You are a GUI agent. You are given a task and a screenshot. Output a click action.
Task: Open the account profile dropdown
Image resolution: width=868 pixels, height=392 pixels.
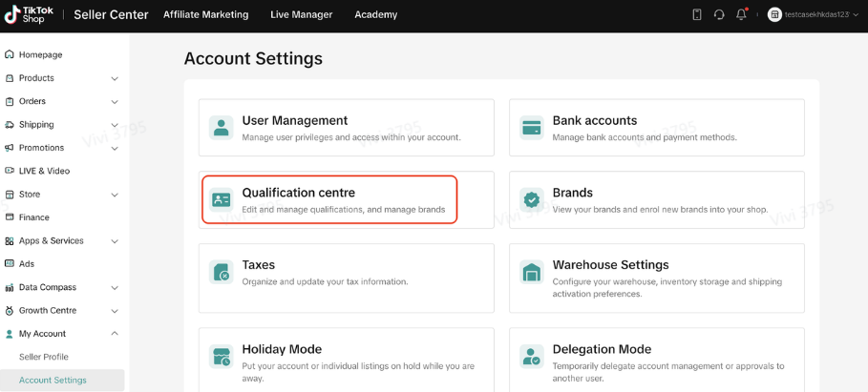point(810,14)
